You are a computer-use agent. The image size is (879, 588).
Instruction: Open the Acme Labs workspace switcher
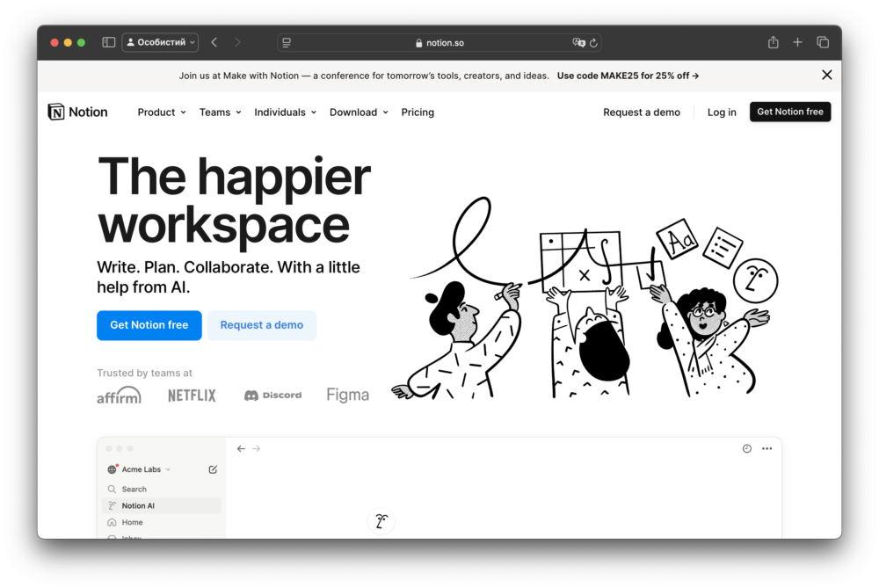coord(139,469)
